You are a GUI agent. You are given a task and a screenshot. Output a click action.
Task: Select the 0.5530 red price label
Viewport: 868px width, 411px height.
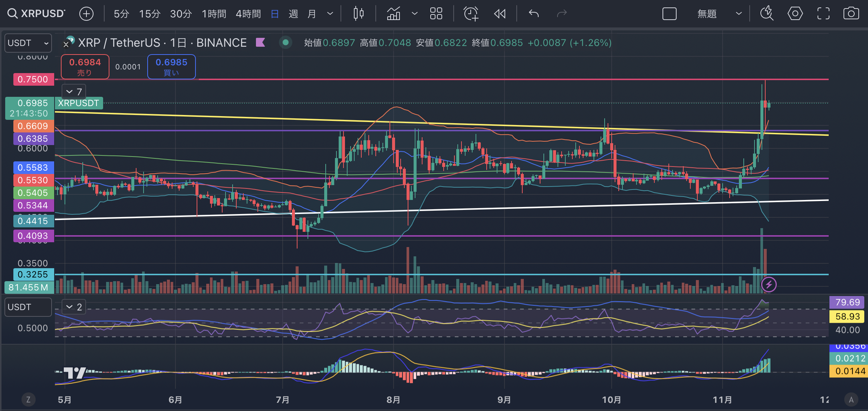pos(33,180)
